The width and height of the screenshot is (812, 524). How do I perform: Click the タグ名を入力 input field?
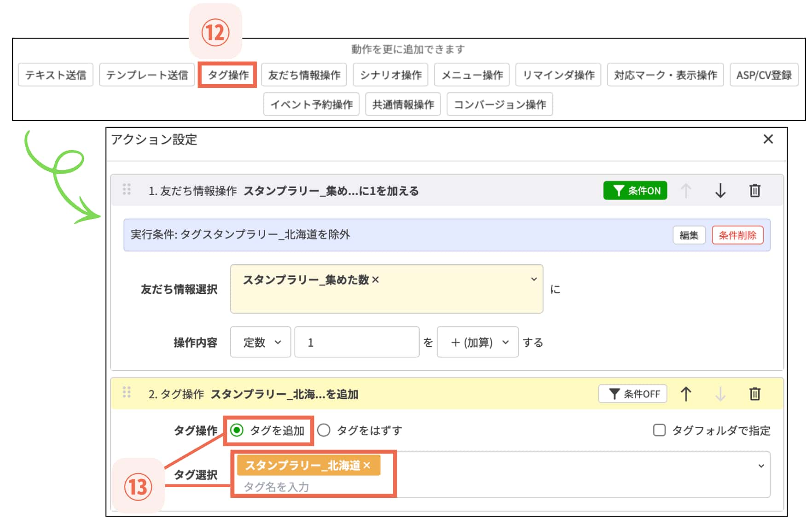click(313, 487)
